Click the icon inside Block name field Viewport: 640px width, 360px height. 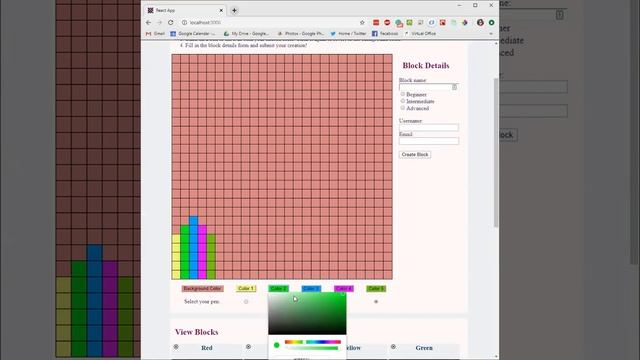click(454, 87)
